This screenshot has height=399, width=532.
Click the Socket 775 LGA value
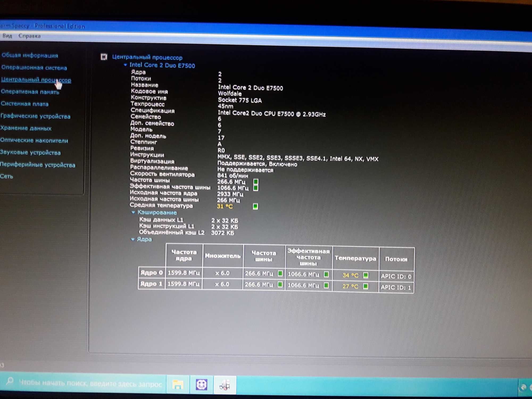click(240, 100)
